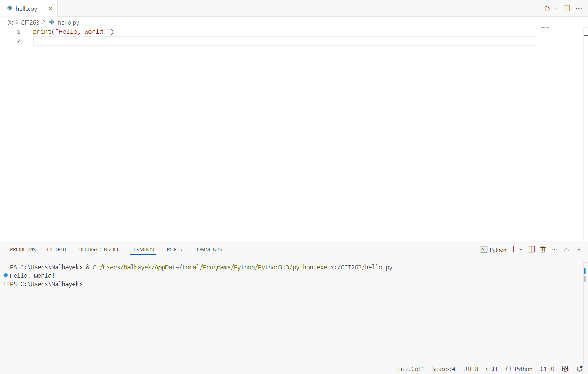Split the editor to the right
The width and height of the screenshot is (588, 374).
(x=567, y=8)
